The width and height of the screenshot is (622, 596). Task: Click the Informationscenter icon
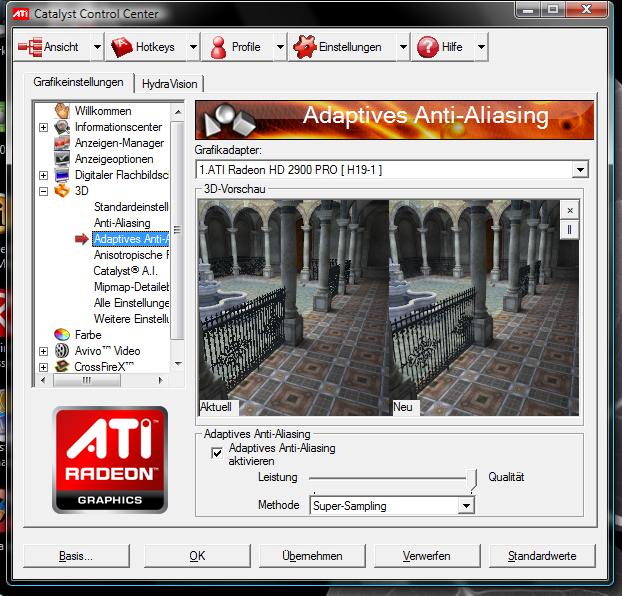coord(62,127)
